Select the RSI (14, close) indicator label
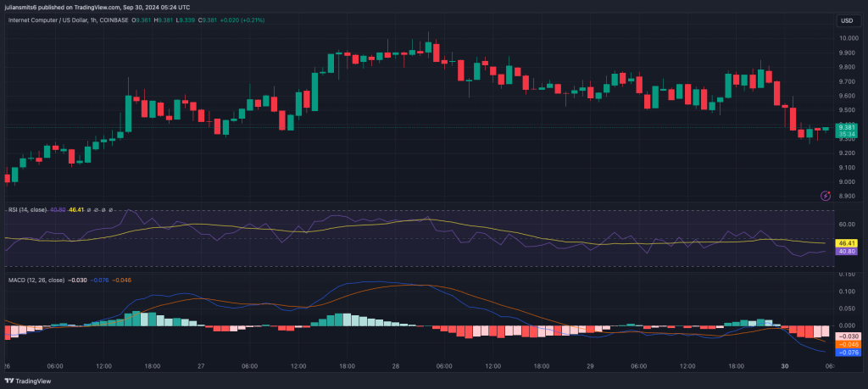Screen dimensions: 868x389 (27, 209)
